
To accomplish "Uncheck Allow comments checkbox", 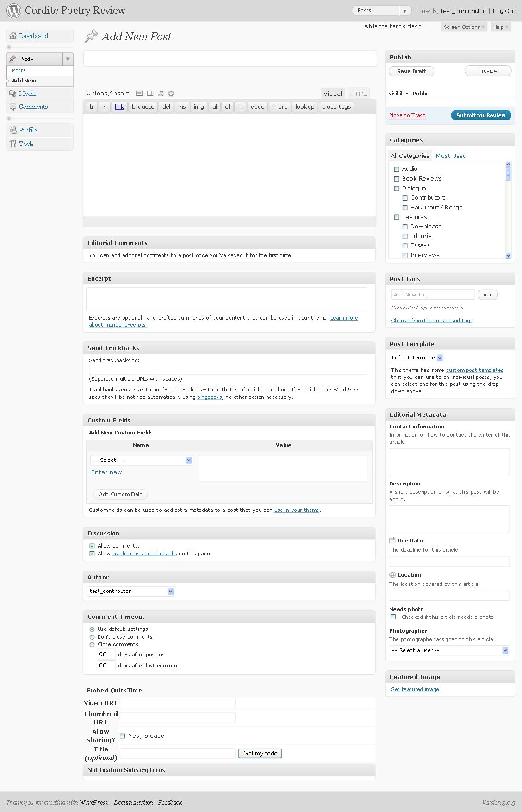I will click(92, 546).
